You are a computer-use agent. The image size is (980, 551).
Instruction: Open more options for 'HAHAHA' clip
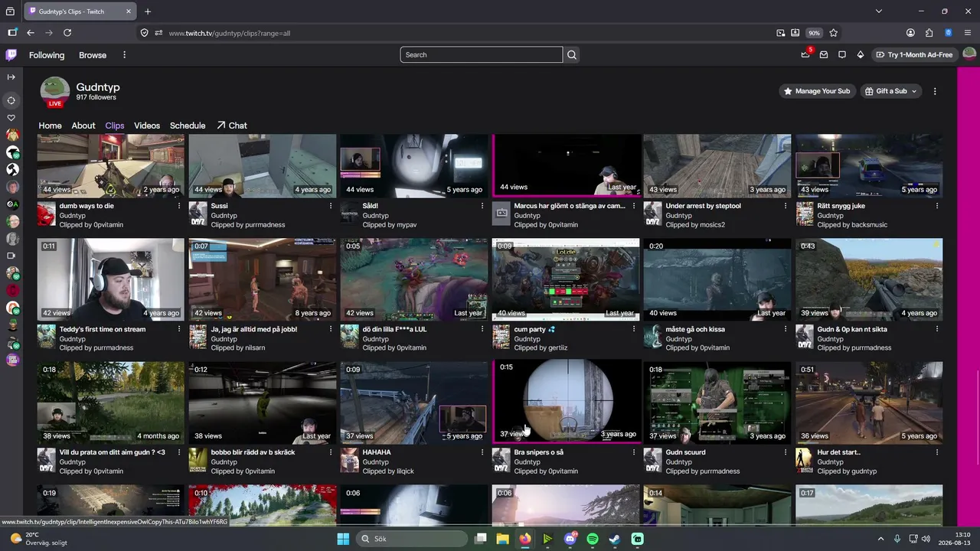(x=482, y=452)
